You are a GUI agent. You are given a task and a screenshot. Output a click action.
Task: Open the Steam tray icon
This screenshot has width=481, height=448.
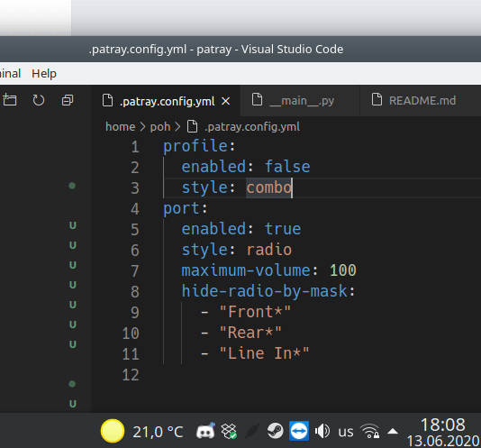coord(275,431)
